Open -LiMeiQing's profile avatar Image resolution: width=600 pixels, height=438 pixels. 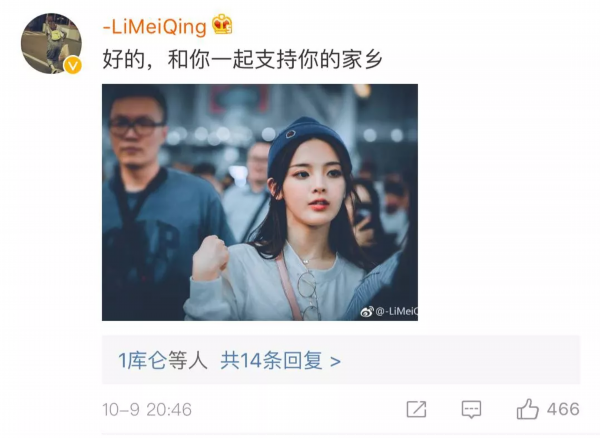[x=51, y=43]
